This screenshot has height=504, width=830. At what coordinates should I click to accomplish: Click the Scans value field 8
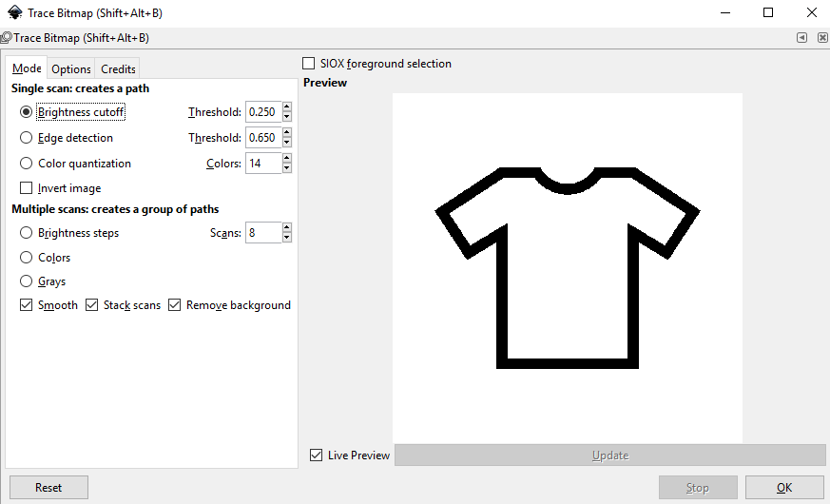point(263,232)
